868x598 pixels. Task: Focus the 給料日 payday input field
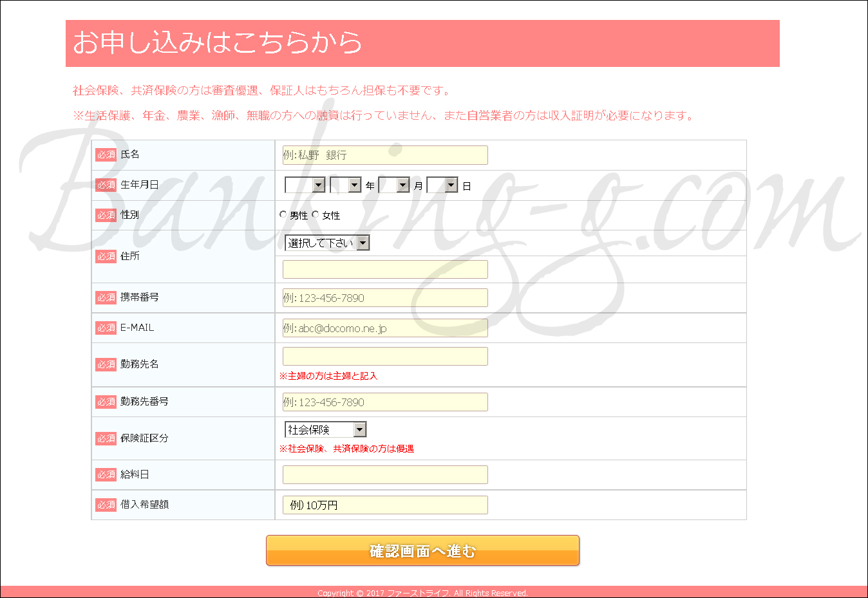point(385,475)
